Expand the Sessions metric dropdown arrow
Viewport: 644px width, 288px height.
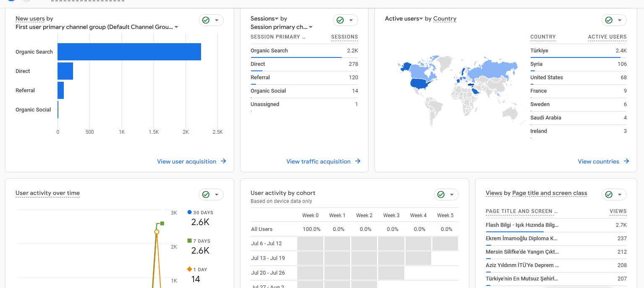click(277, 19)
